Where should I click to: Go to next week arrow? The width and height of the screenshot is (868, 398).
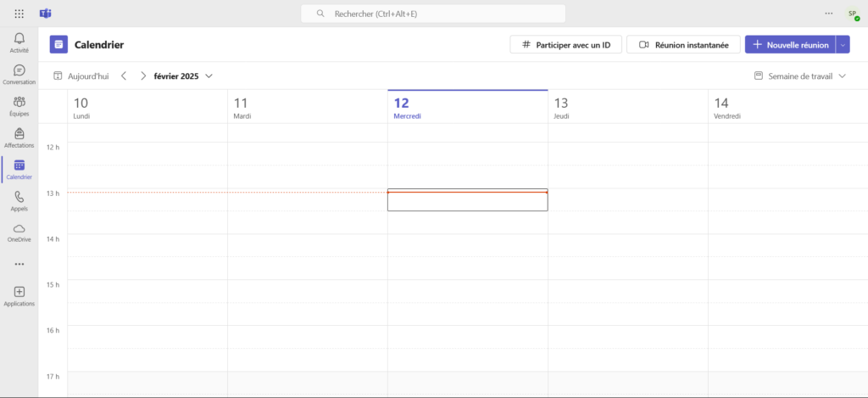point(143,76)
